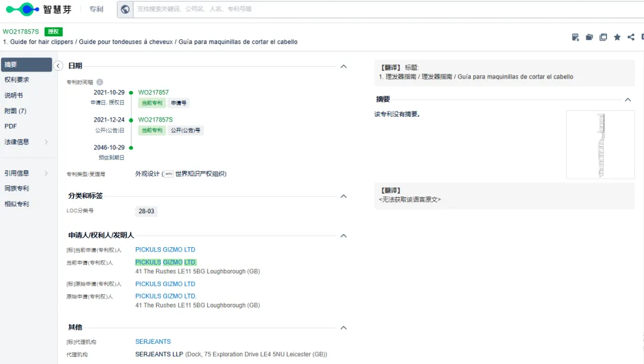Click the 2046-10-29 expiry timeline dot
644x364 pixels.
pos(131,148)
